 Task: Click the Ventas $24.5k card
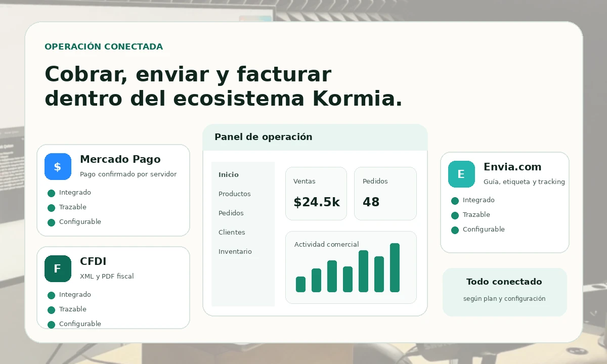click(316, 194)
